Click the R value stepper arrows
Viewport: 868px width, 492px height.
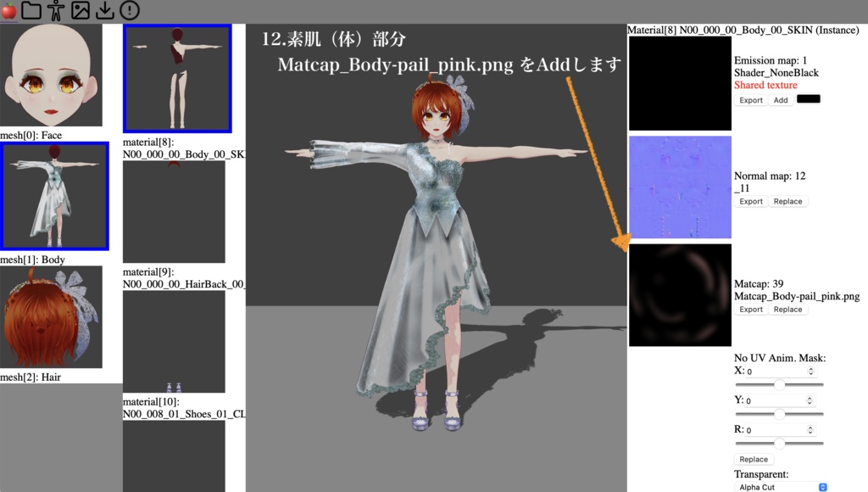(x=810, y=430)
